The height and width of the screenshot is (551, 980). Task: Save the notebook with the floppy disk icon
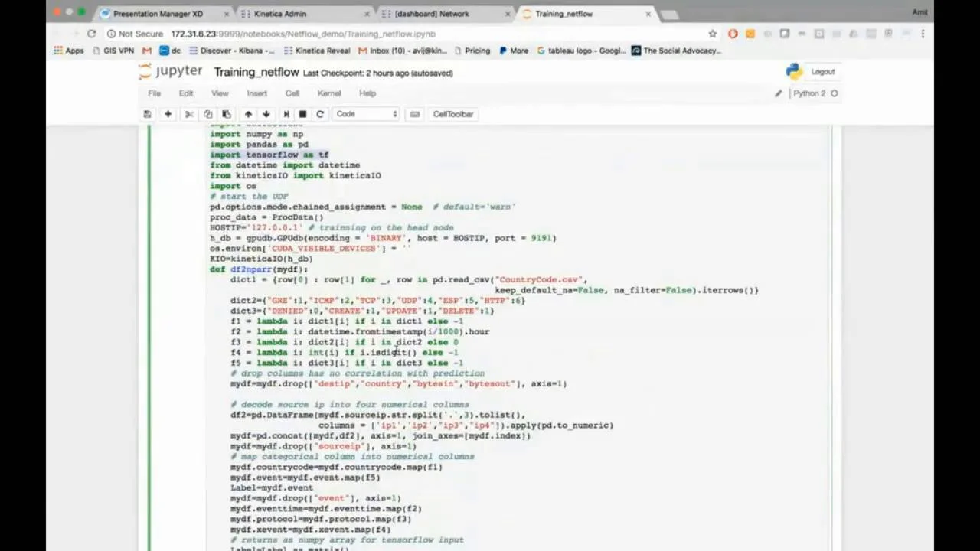[147, 114]
